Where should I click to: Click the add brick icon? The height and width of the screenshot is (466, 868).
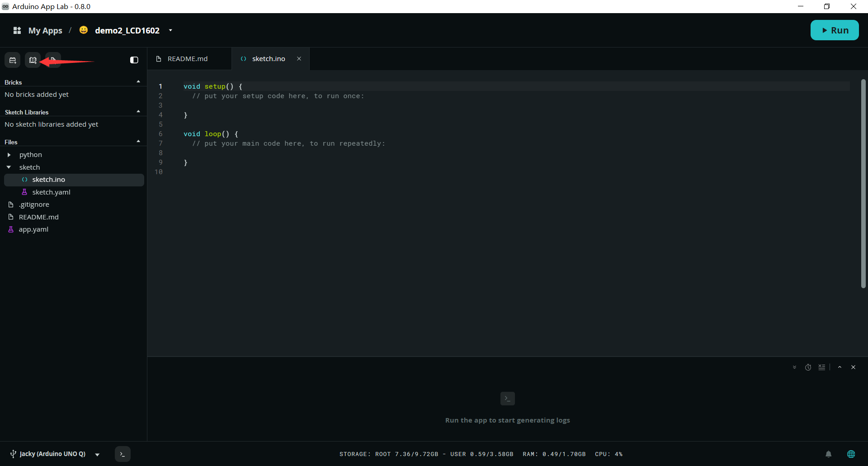click(x=13, y=60)
